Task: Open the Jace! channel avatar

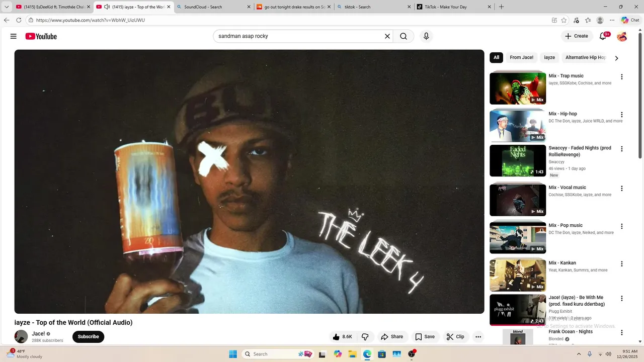Action: coord(21,337)
